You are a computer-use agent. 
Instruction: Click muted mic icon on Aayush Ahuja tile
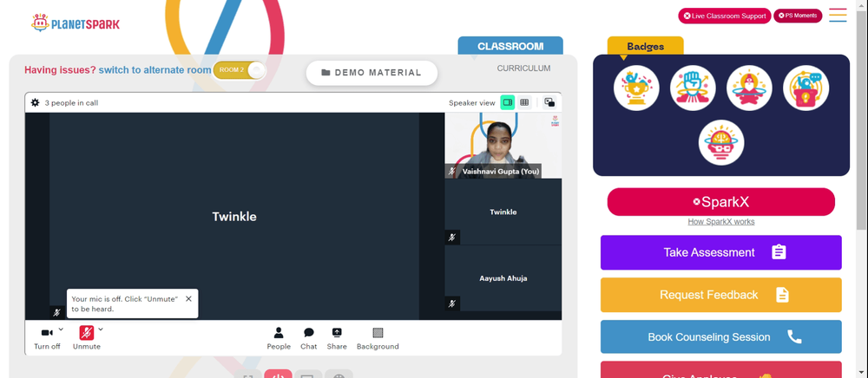pos(452,303)
